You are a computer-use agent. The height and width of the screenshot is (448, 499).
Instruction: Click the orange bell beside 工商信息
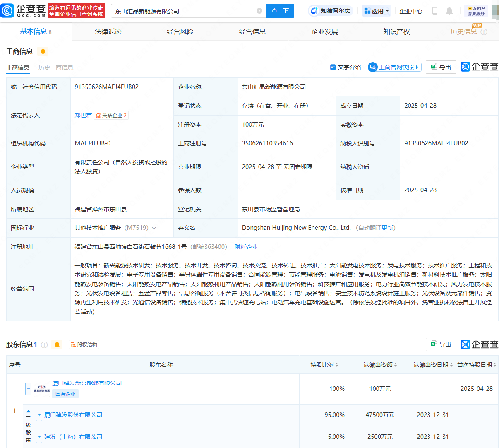click(x=43, y=51)
